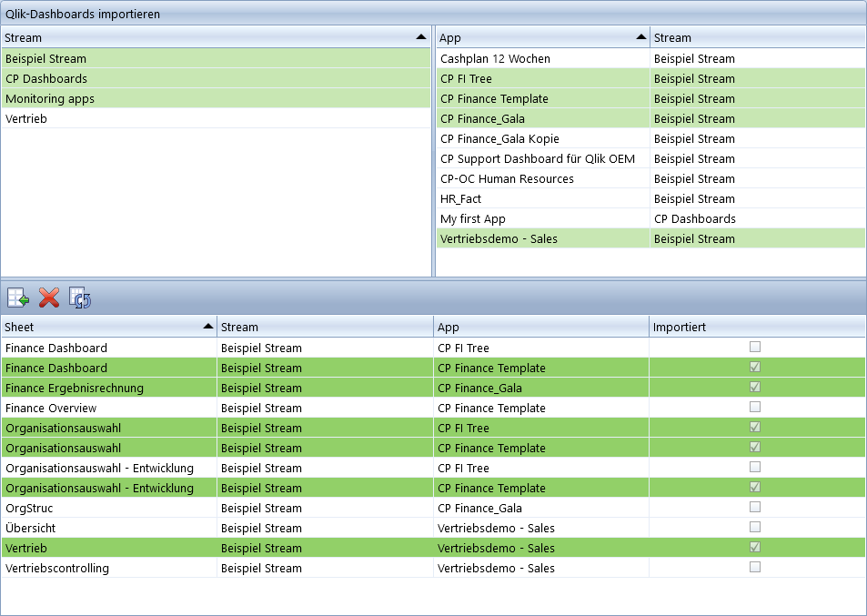The image size is (867, 616).
Task: Click the import sheet icon with green arrow
Action: [x=18, y=298]
